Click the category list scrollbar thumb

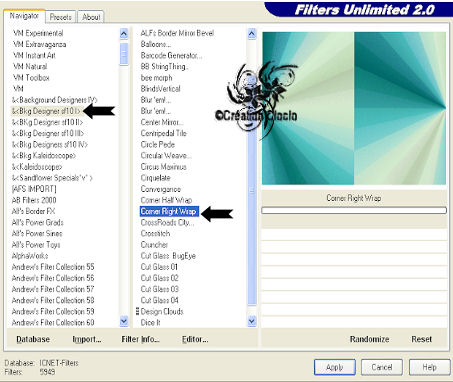(124, 54)
